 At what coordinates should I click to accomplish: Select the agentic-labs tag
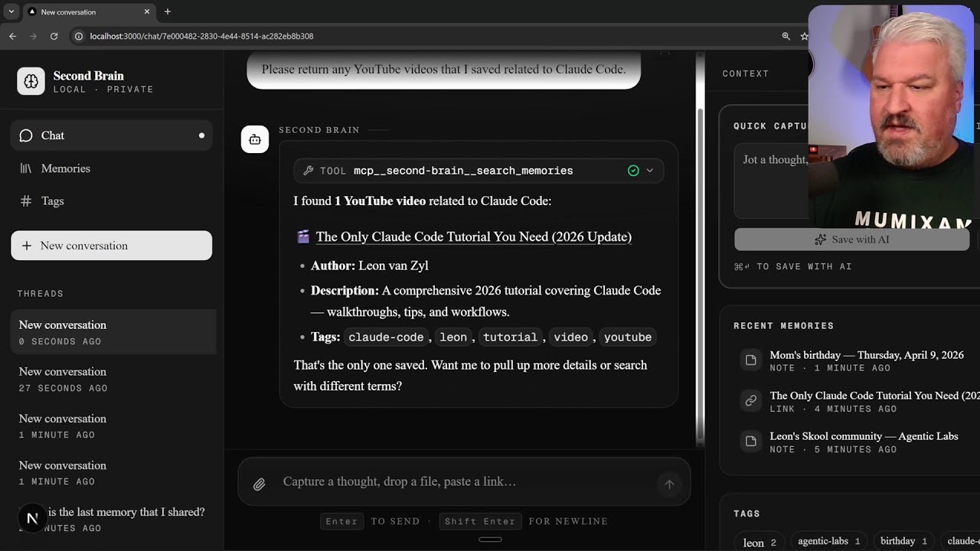[829, 541]
